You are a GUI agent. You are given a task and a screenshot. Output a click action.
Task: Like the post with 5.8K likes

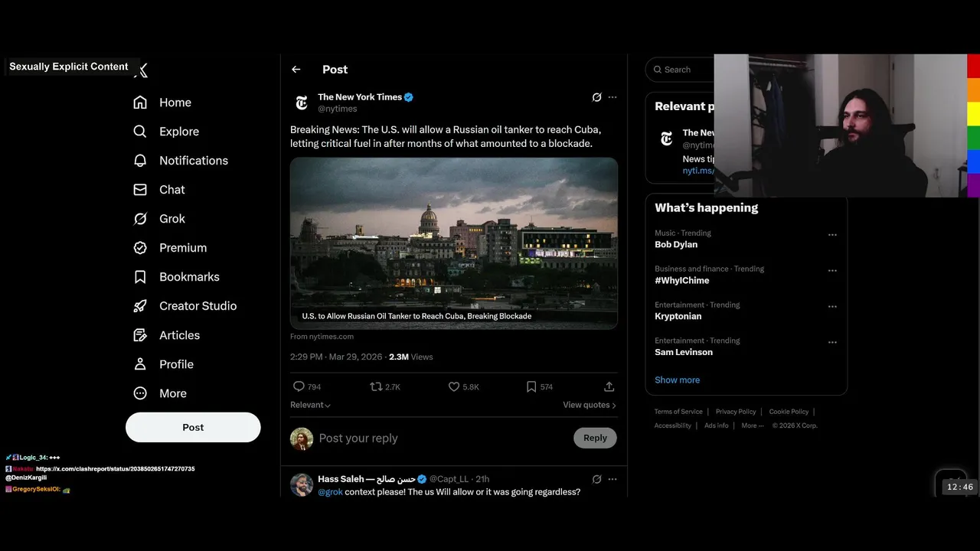pyautogui.click(x=454, y=386)
